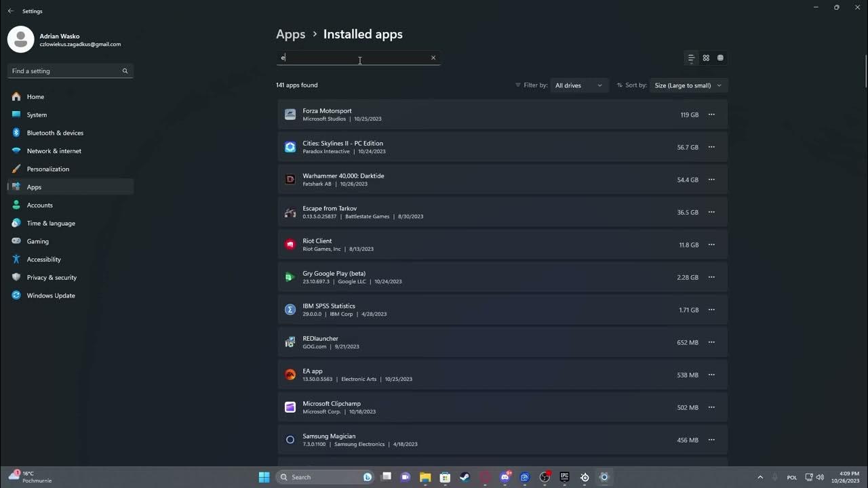Open more options for REDlauncher
The width and height of the screenshot is (868, 488).
coord(711,342)
